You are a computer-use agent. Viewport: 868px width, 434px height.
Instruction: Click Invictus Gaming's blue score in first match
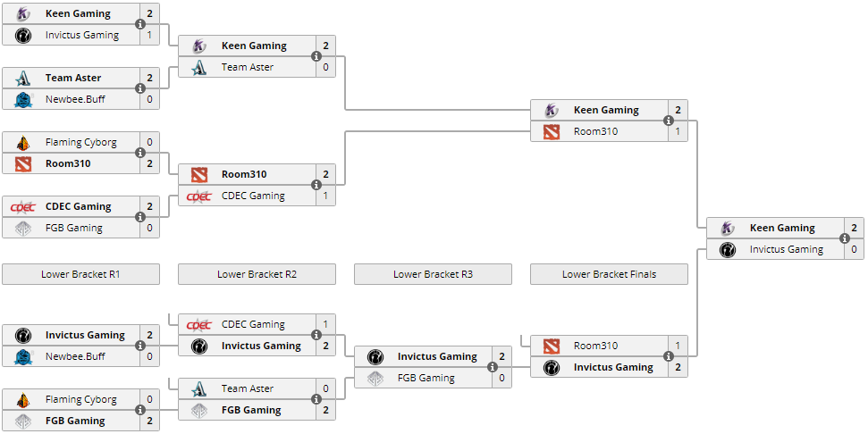pyautogui.click(x=149, y=35)
